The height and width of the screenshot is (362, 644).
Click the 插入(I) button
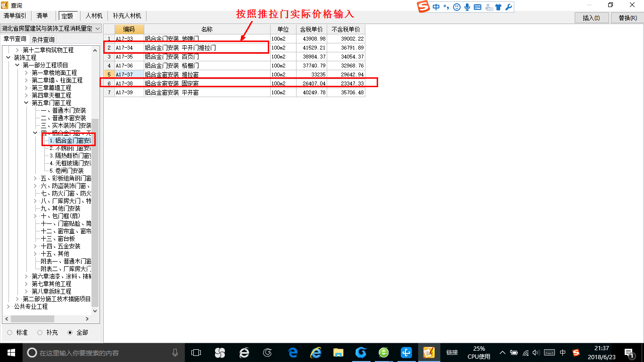(x=592, y=18)
